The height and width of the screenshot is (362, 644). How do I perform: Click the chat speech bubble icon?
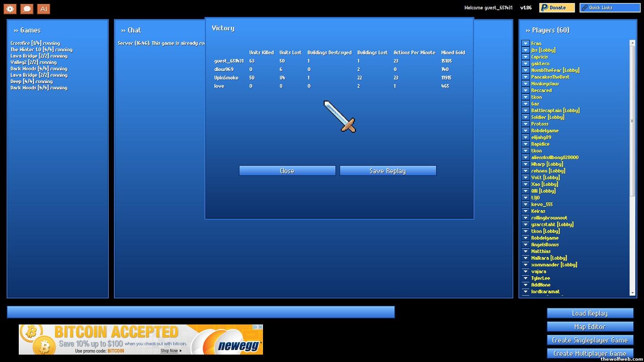(27, 8)
